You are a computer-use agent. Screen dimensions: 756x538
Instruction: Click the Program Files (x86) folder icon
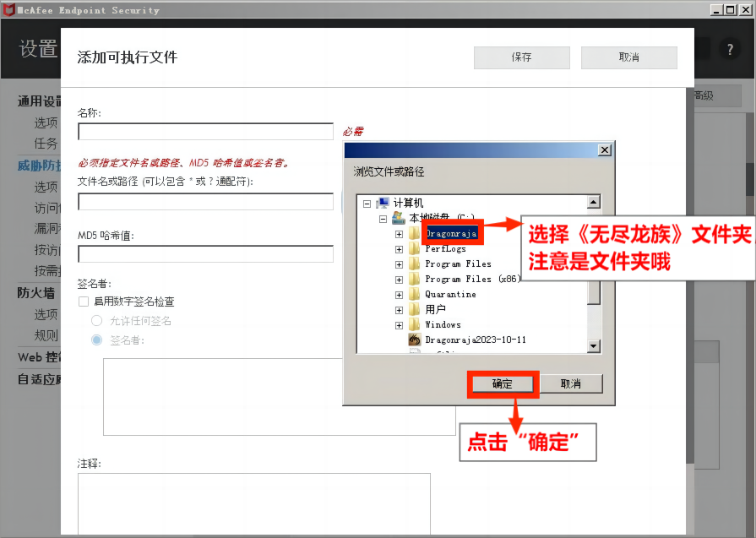(414, 279)
